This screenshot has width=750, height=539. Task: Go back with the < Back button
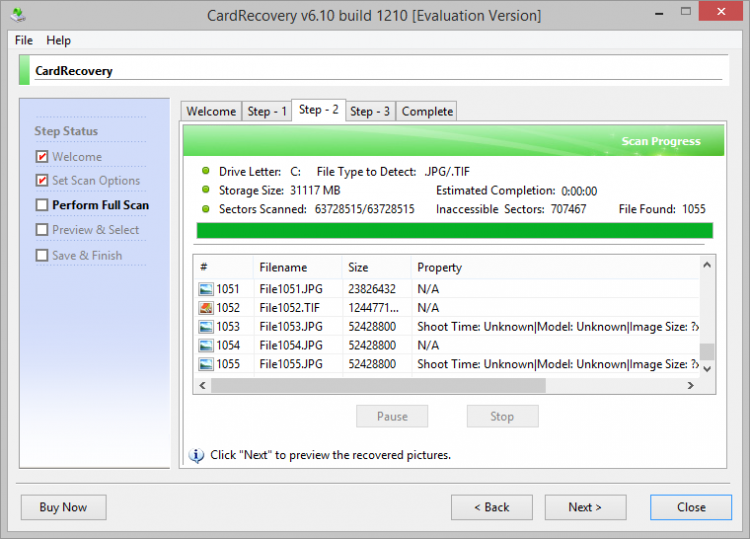pos(492,507)
